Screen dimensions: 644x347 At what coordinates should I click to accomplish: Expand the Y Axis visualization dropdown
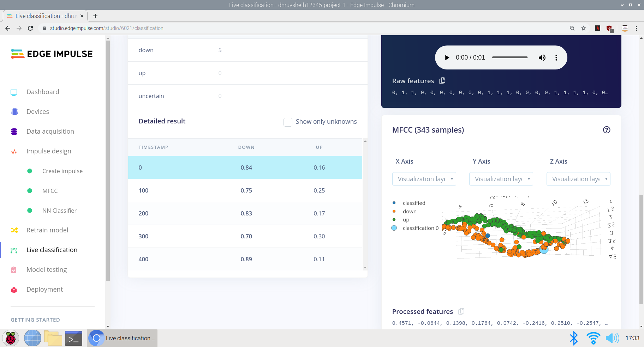point(501,179)
